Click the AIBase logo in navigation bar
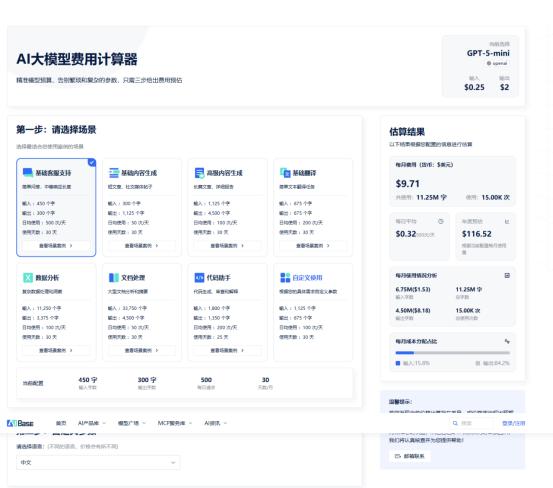The width and height of the screenshot is (553, 488). [x=20, y=423]
